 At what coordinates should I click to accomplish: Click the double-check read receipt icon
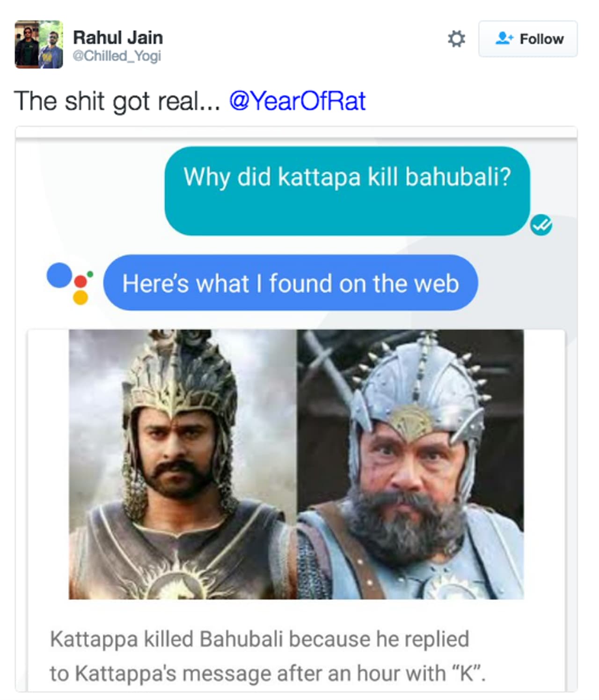tap(541, 225)
